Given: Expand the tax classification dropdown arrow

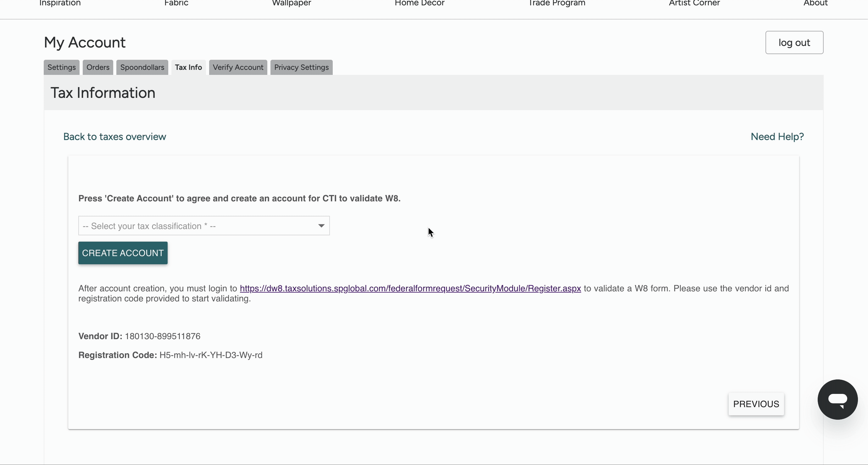Looking at the screenshot, I should pyautogui.click(x=321, y=226).
